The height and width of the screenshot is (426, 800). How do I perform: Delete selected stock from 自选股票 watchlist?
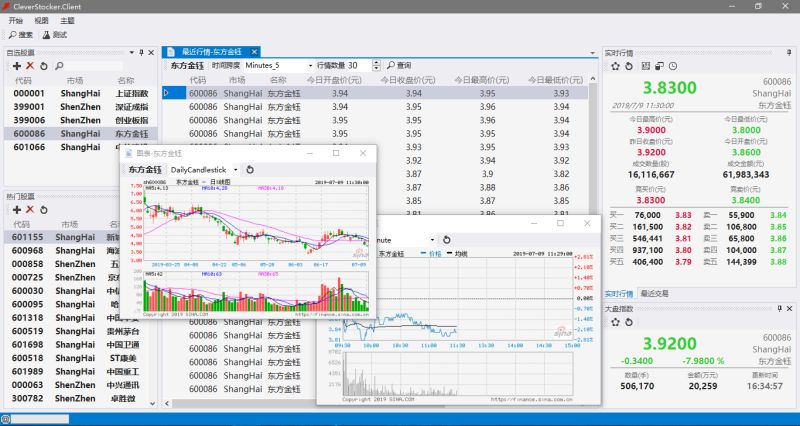pos(30,66)
